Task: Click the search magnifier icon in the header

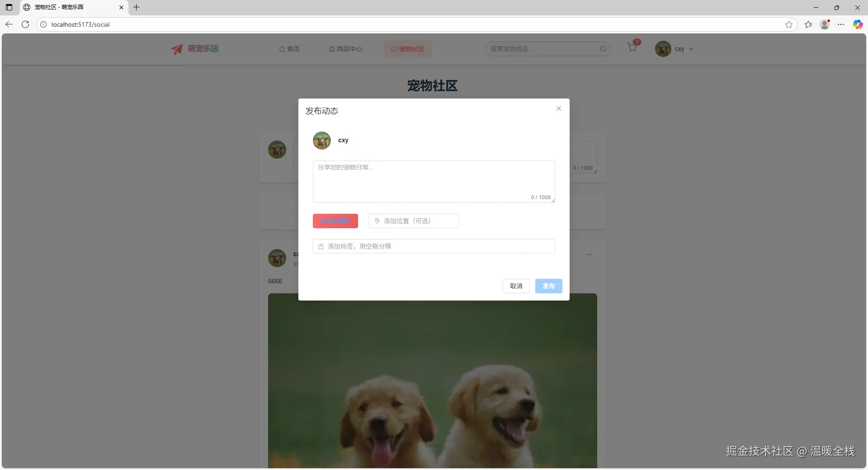Action: 603,49
